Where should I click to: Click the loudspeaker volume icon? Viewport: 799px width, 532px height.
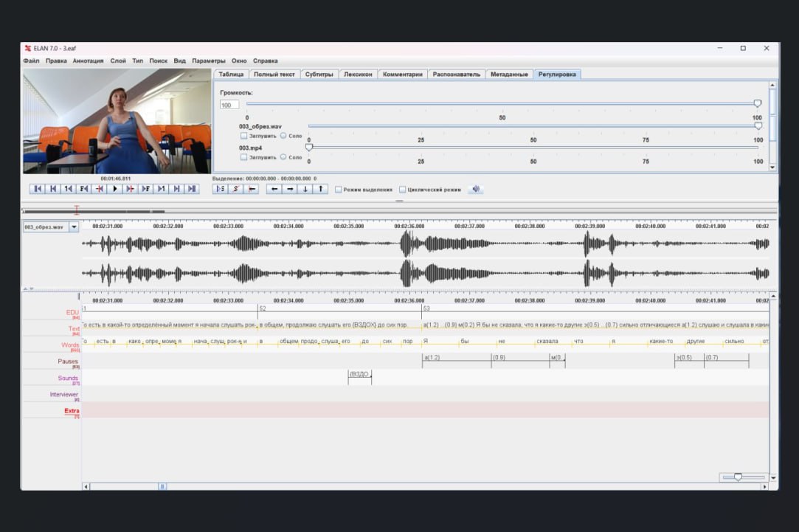(x=476, y=189)
